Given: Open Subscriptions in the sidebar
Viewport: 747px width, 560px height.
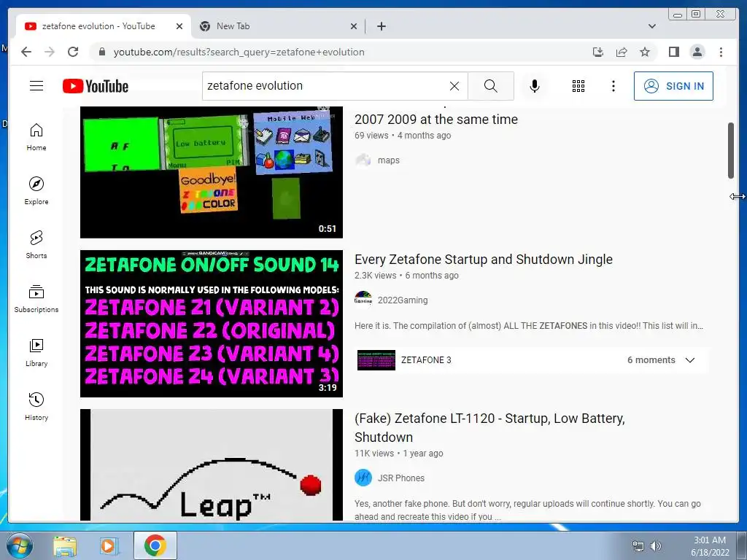Looking at the screenshot, I should pyautogui.click(x=36, y=298).
